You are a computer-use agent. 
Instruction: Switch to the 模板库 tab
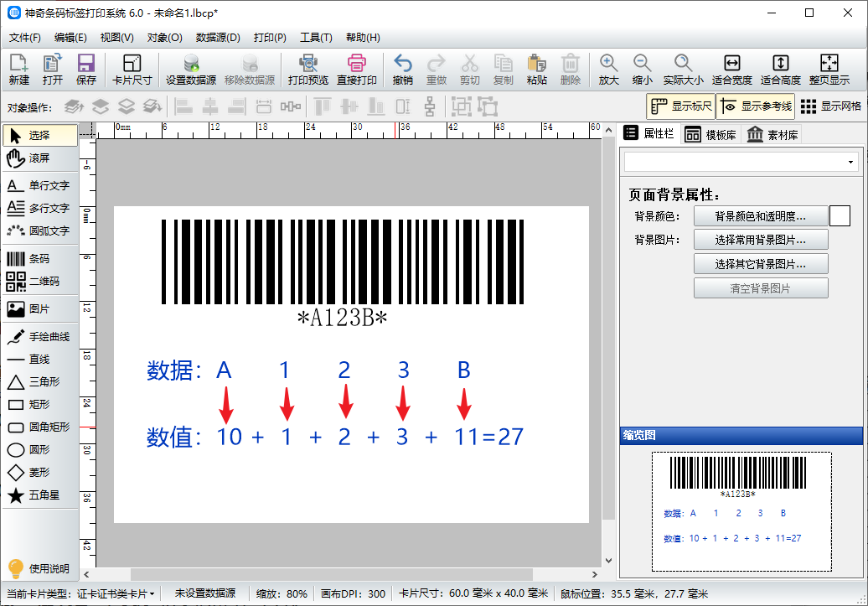[710, 135]
